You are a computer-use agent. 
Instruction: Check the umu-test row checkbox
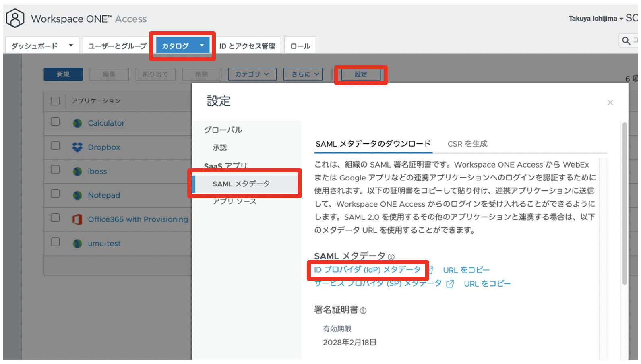(55, 242)
